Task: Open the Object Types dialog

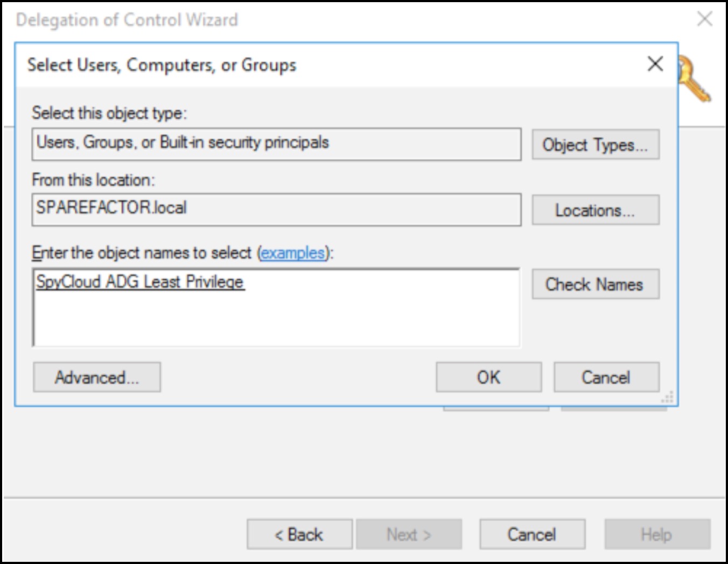Action: 596,144
